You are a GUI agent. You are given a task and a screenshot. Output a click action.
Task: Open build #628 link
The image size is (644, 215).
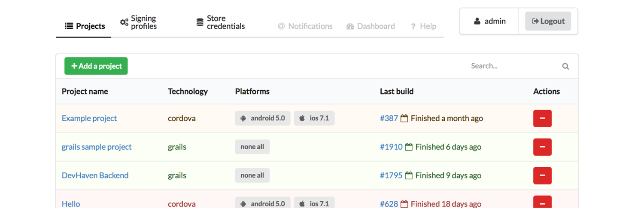tap(389, 204)
